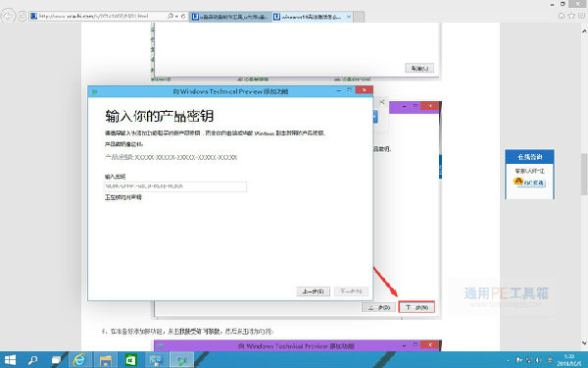This screenshot has width=588, height=368.
Task: Click the QQ交谈 chat button
Action: click(x=534, y=183)
